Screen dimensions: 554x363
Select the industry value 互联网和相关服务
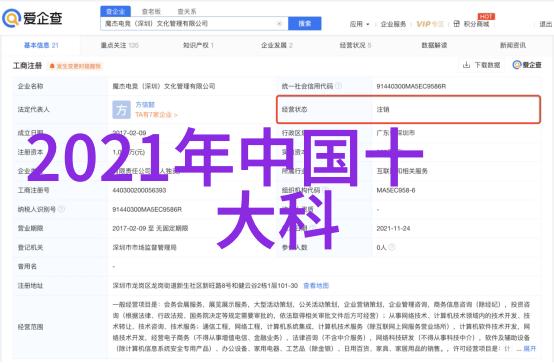pyautogui.click(x=402, y=171)
